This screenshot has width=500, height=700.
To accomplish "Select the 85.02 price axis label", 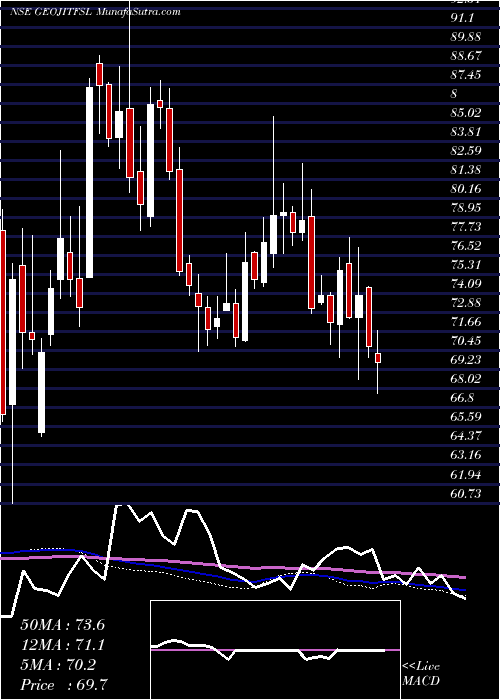I will tap(466, 112).
